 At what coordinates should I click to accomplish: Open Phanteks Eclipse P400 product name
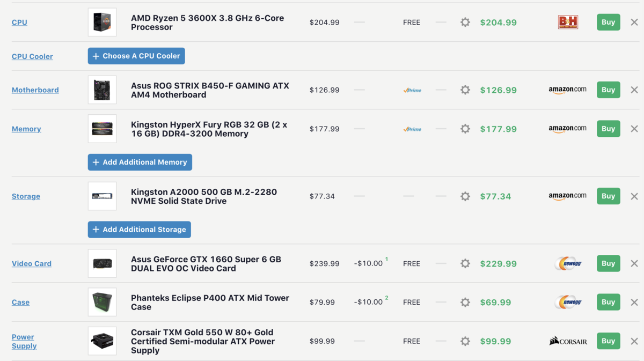coord(210,303)
